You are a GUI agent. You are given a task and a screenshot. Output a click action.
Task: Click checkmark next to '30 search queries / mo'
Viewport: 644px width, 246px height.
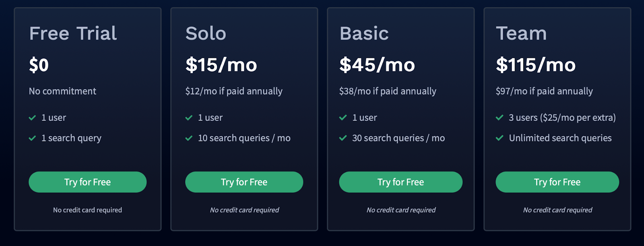click(343, 138)
